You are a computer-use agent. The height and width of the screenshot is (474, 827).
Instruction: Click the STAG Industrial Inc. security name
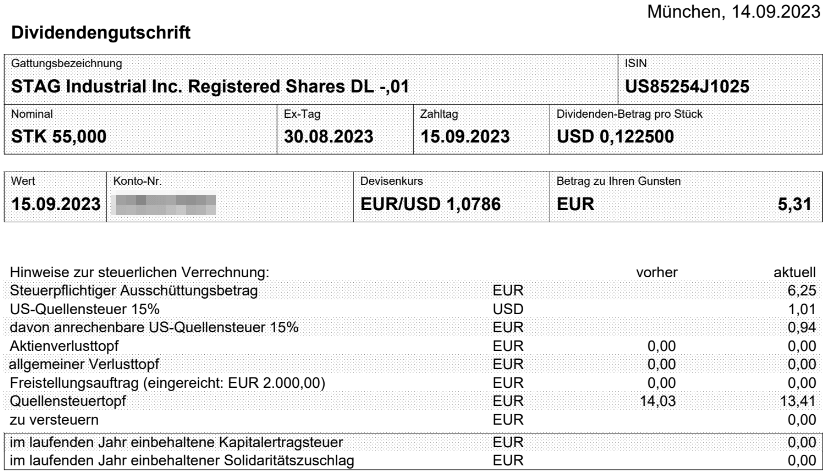[x=210, y=86]
